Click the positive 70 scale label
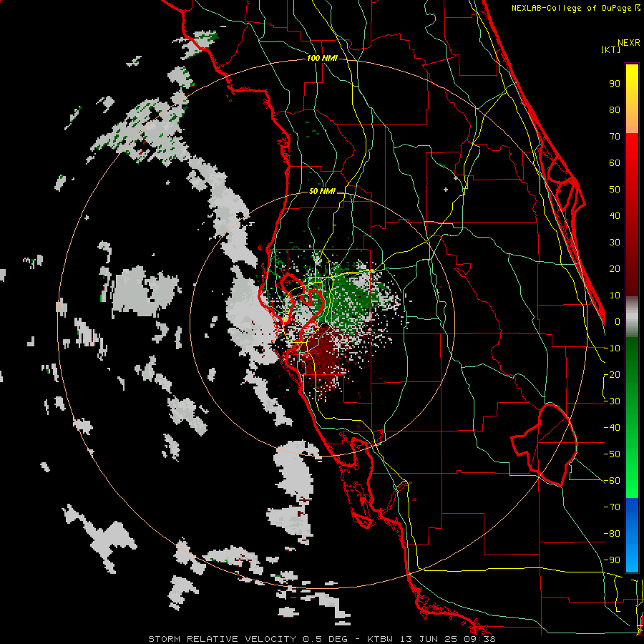Viewport: 644px width, 644px height. point(615,137)
